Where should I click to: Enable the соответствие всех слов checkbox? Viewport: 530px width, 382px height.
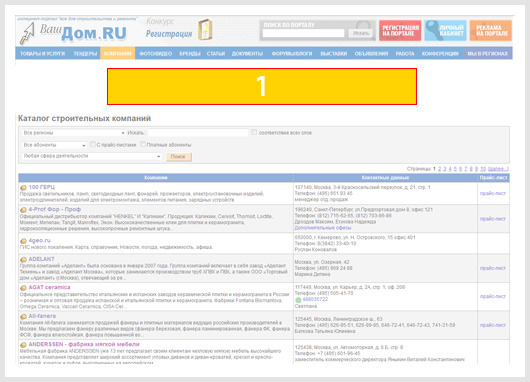(254, 132)
